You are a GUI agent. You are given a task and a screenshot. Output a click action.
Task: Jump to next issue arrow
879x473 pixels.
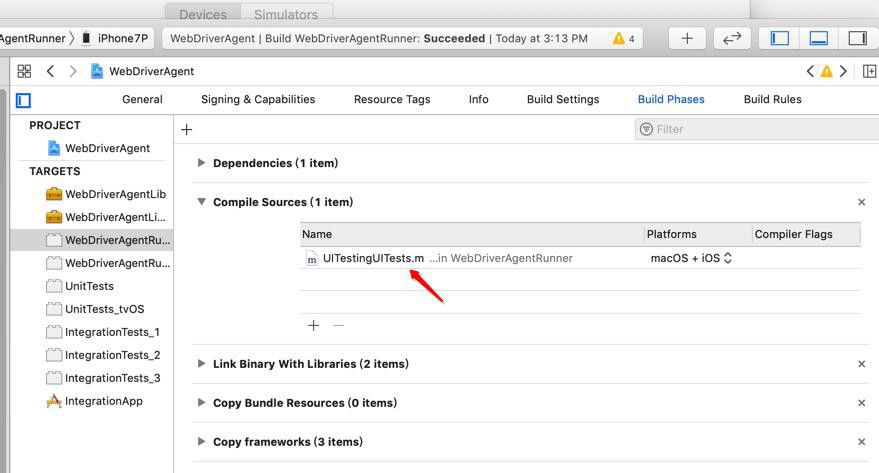click(x=843, y=71)
